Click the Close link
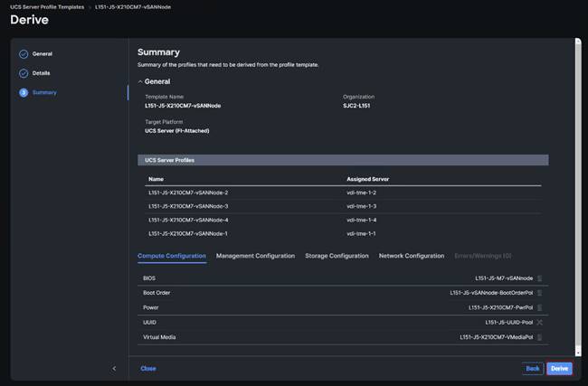This screenshot has height=386, width=588. pos(148,369)
